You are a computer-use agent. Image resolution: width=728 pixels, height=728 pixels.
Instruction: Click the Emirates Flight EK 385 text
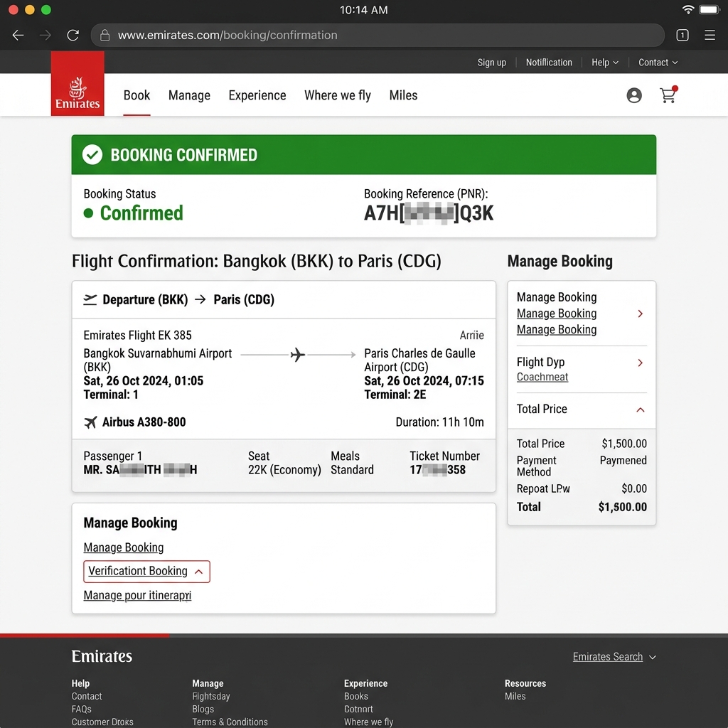(x=137, y=336)
